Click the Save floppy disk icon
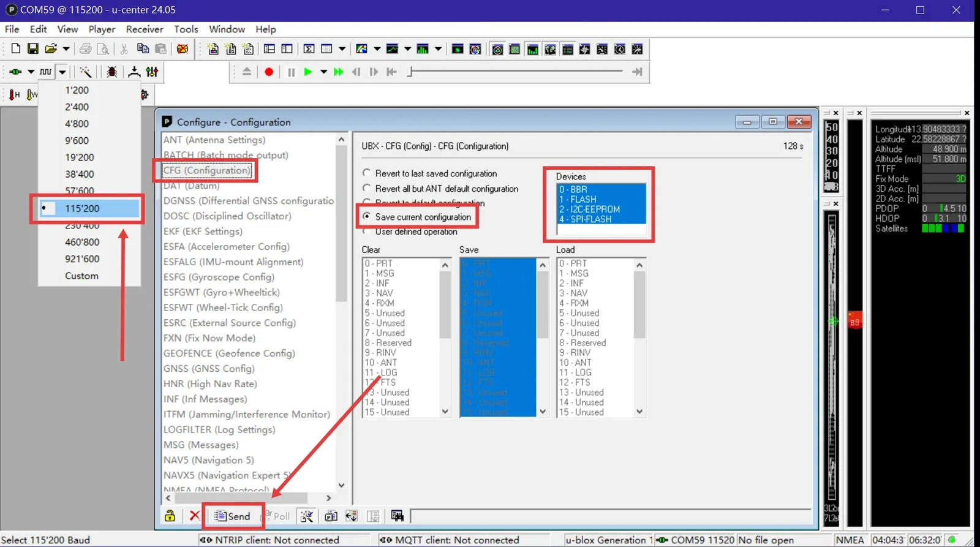This screenshot has width=980, height=547. click(33, 49)
